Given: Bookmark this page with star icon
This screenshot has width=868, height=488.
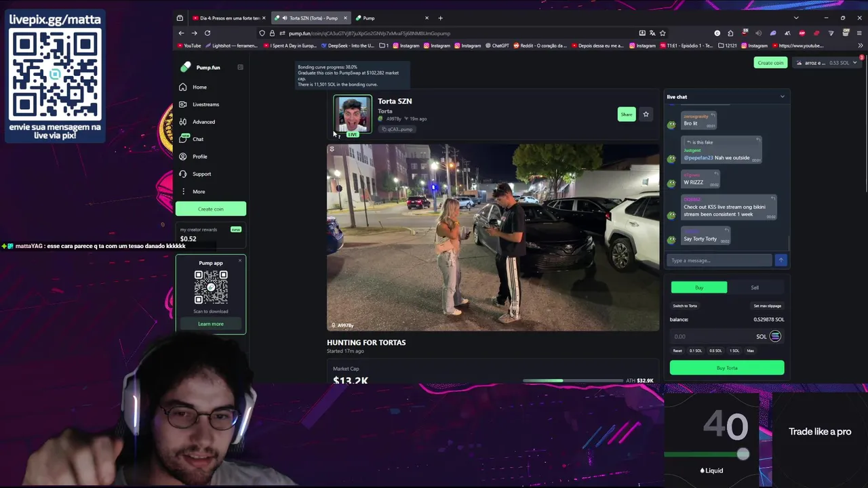Looking at the screenshot, I should pos(663,33).
